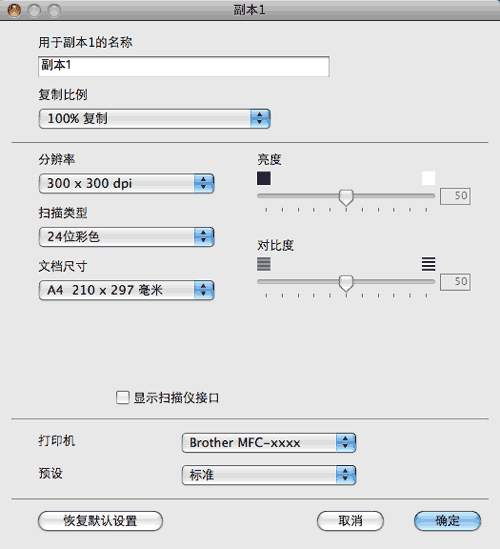Expand the 扫描类型 24位彩色 dropdown
The height and width of the screenshot is (549, 500).
(126, 237)
